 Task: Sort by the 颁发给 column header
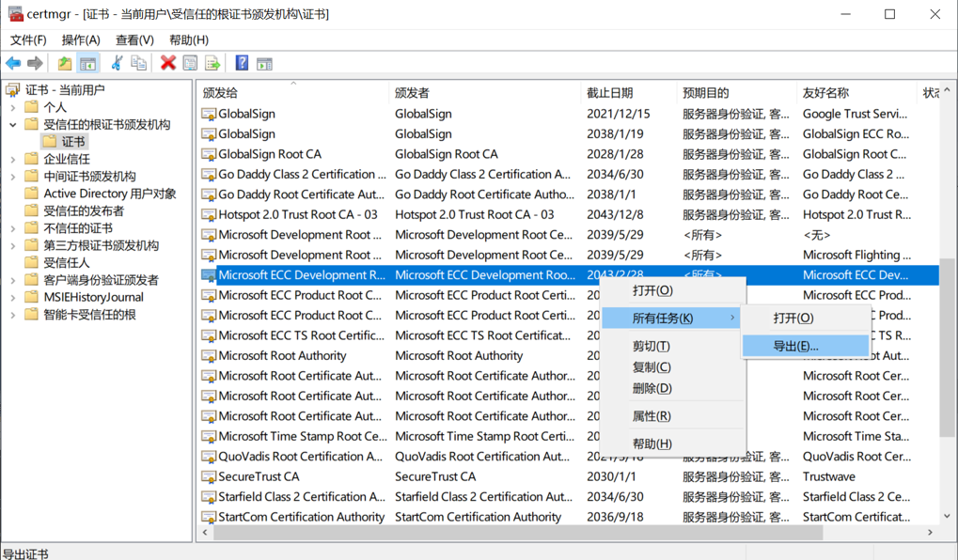[x=292, y=93]
